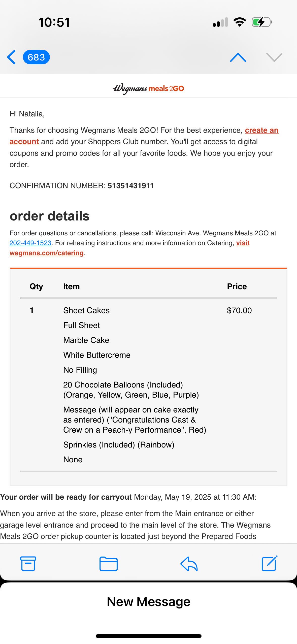297x644 pixels.
Task: Tap the 10:51 clock in status bar
Action: (x=54, y=22)
